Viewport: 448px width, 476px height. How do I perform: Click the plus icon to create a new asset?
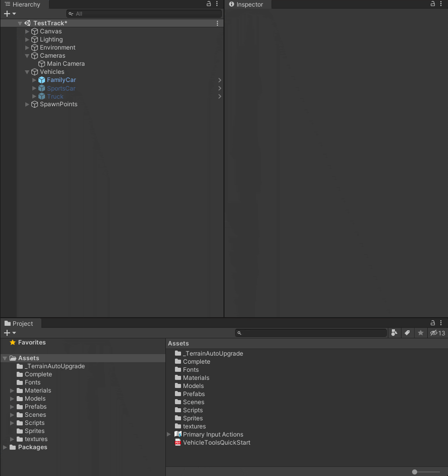click(x=7, y=333)
